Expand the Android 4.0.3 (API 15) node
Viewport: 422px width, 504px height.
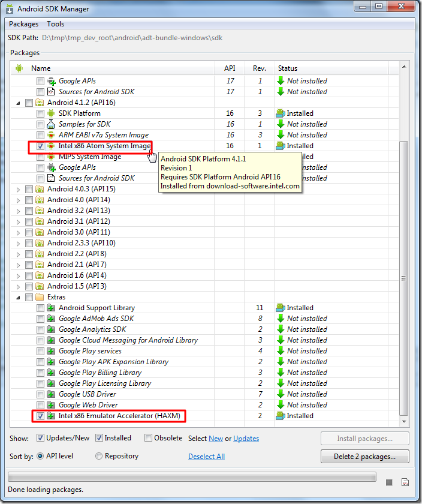coord(19,190)
